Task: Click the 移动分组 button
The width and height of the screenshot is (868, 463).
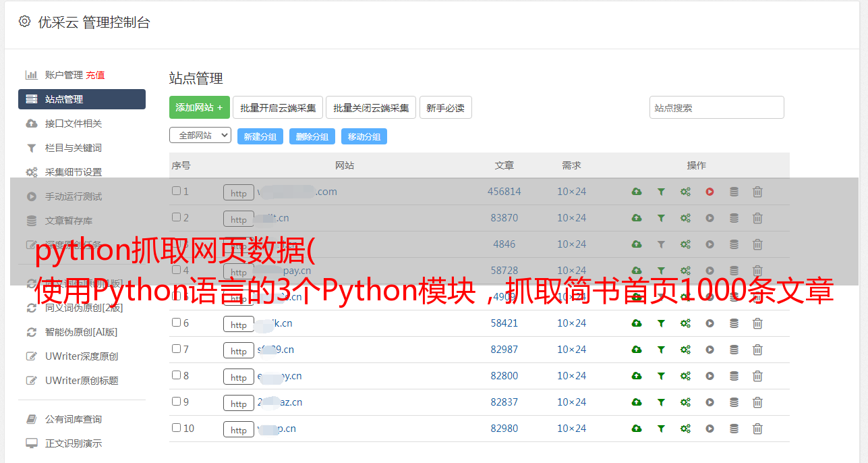Action: 364,136
